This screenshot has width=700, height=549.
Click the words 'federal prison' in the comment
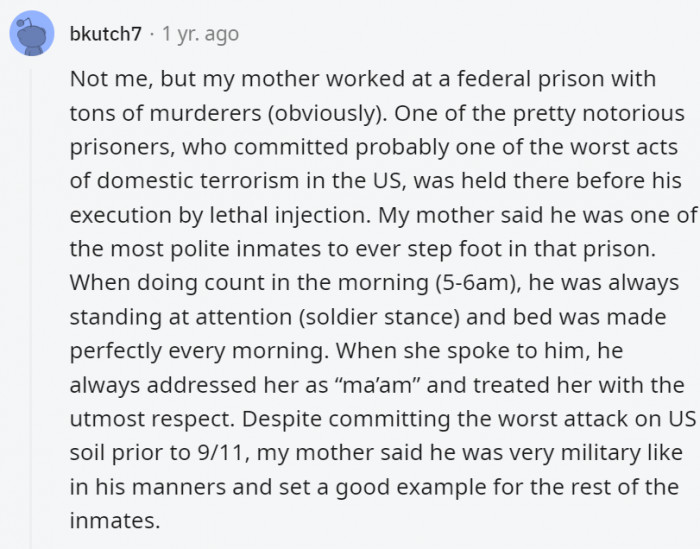(530, 79)
